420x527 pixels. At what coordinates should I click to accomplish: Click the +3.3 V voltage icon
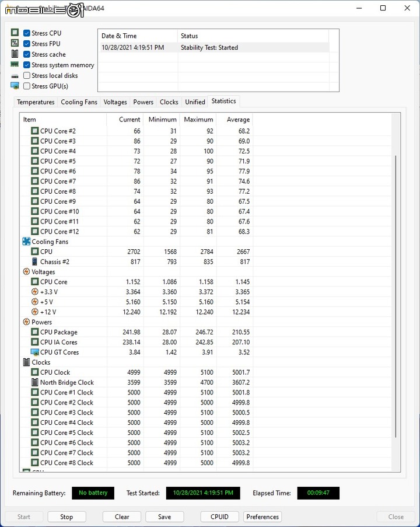[x=35, y=292]
